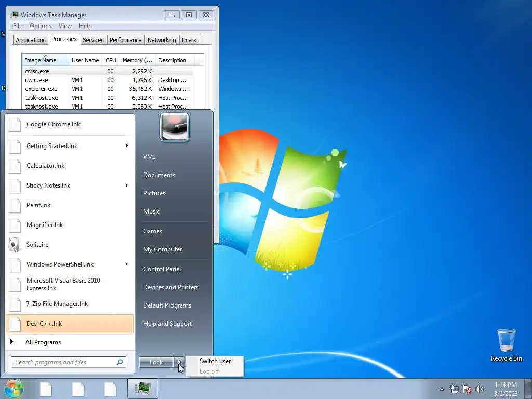Open Documents from the Start menu

[159, 175]
